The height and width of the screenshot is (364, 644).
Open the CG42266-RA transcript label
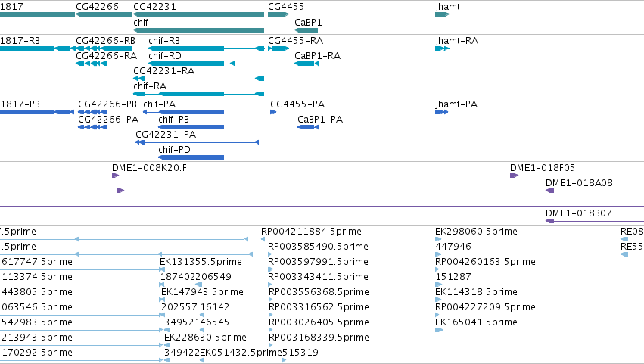107,56
